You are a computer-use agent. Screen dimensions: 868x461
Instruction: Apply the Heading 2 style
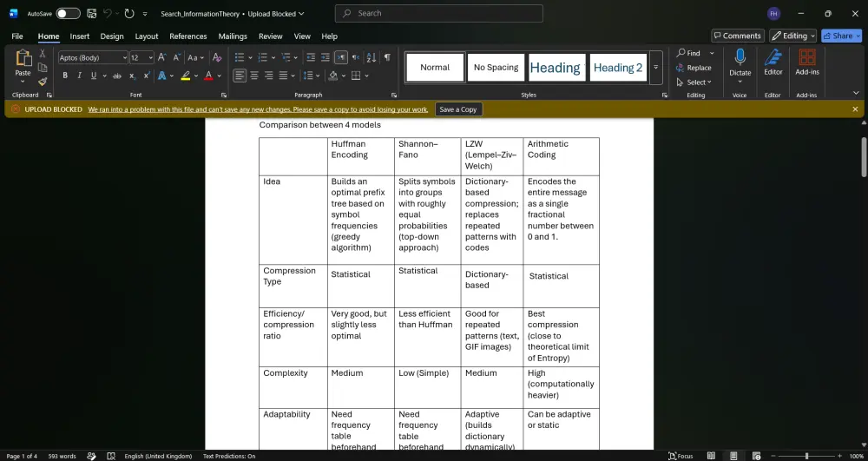point(618,68)
